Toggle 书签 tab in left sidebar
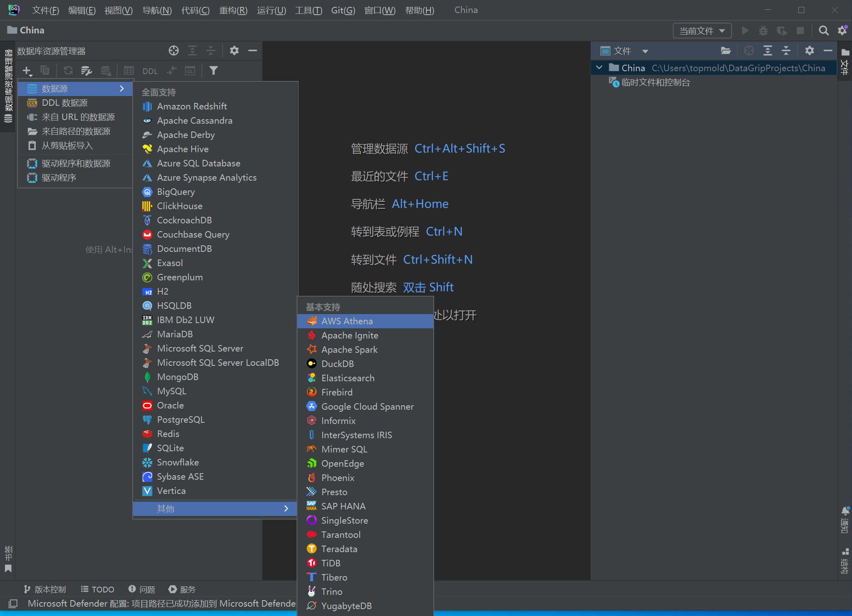 click(x=8, y=559)
